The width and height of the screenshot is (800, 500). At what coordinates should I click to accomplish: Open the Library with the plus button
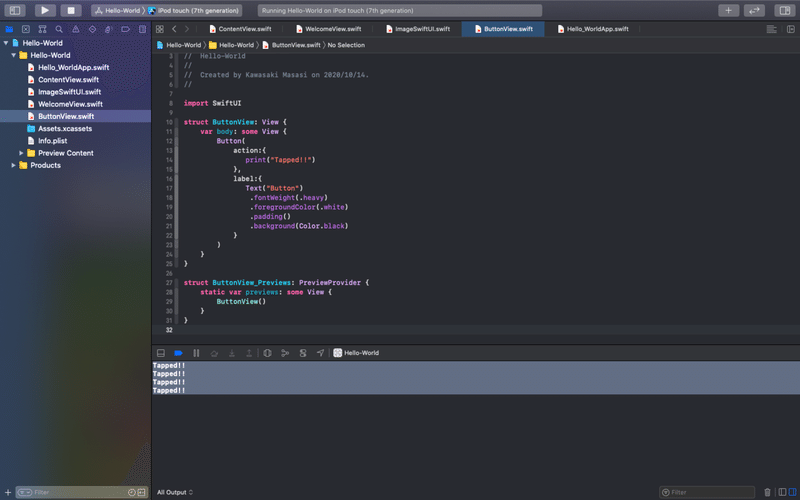[728, 10]
